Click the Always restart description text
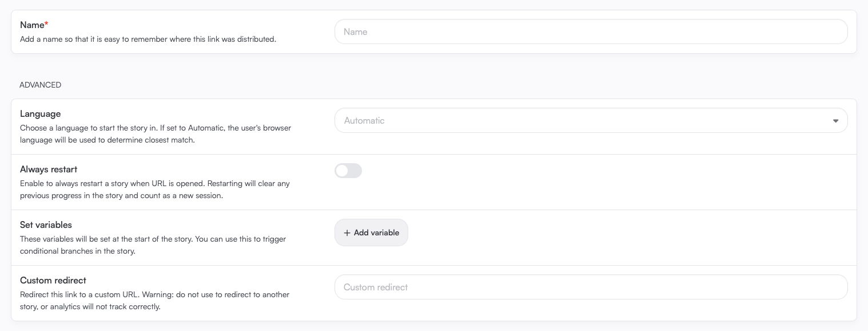The image size is (868, 331). pos(155,190)
